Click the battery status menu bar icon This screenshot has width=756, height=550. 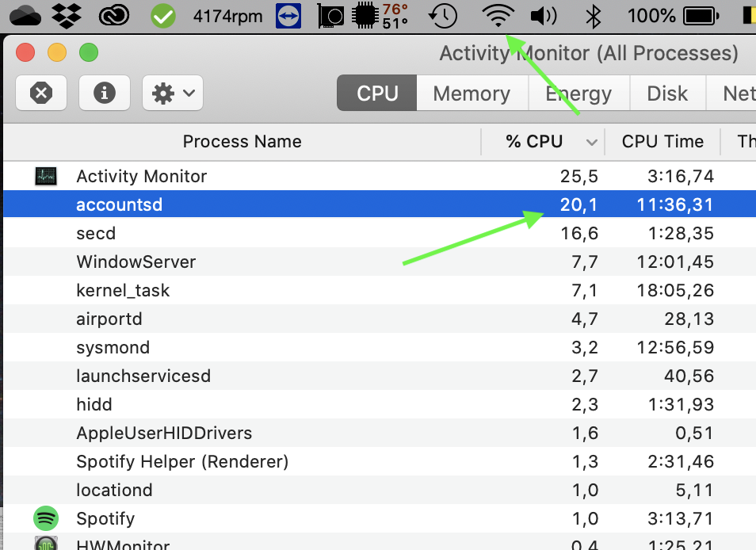pyautogui.click(x=701, y=15)
